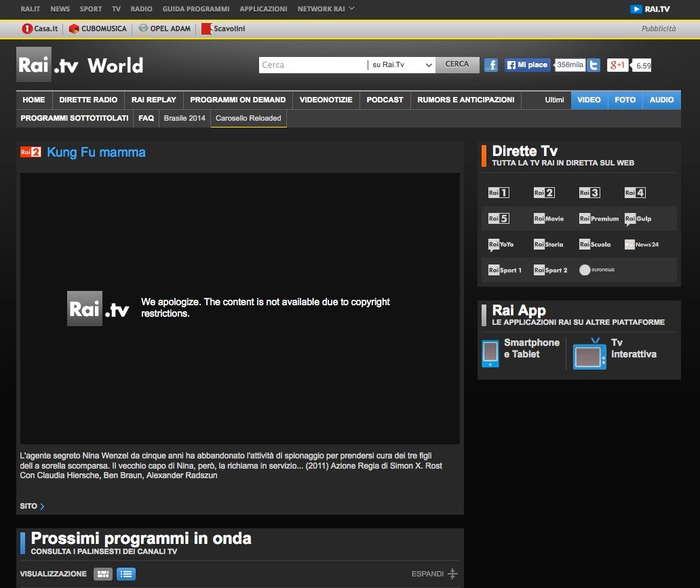Open the Brasile 2014 submenu link
The width and height of the screenshot is (700, 588).
[184, 118]
